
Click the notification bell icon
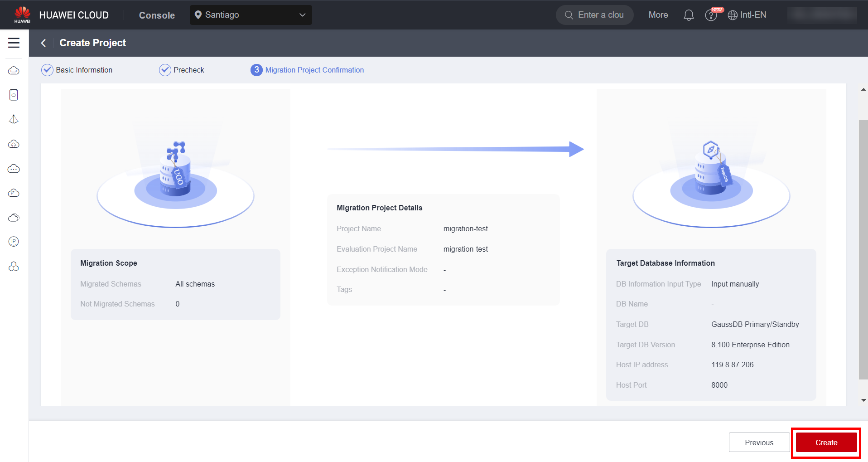[x=688, y=15]
